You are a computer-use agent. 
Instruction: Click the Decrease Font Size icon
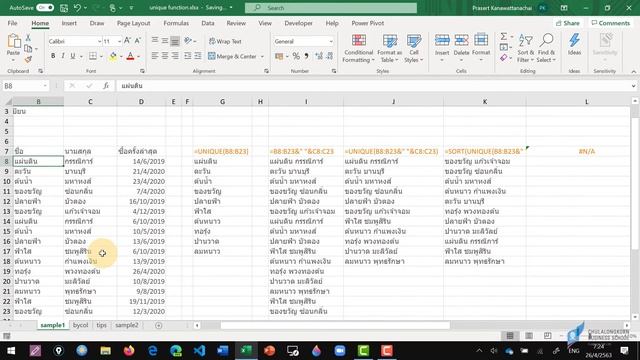138,41
